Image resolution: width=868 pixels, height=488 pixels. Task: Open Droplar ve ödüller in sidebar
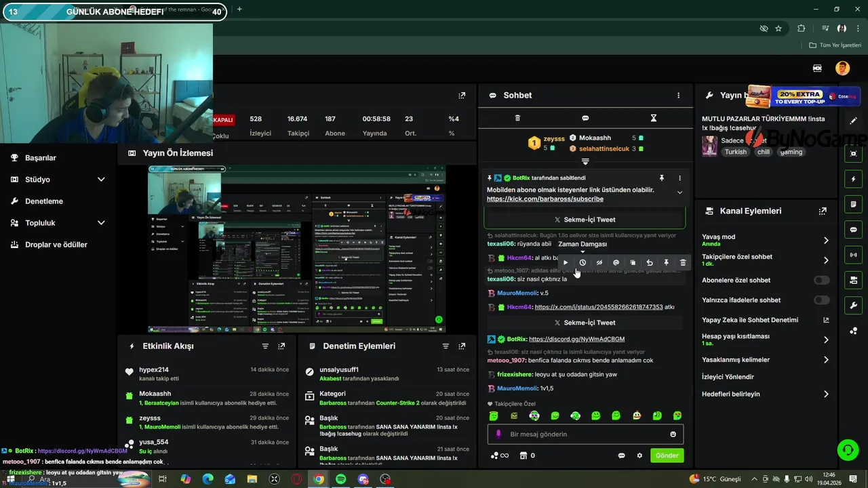(x=56, y=245)
